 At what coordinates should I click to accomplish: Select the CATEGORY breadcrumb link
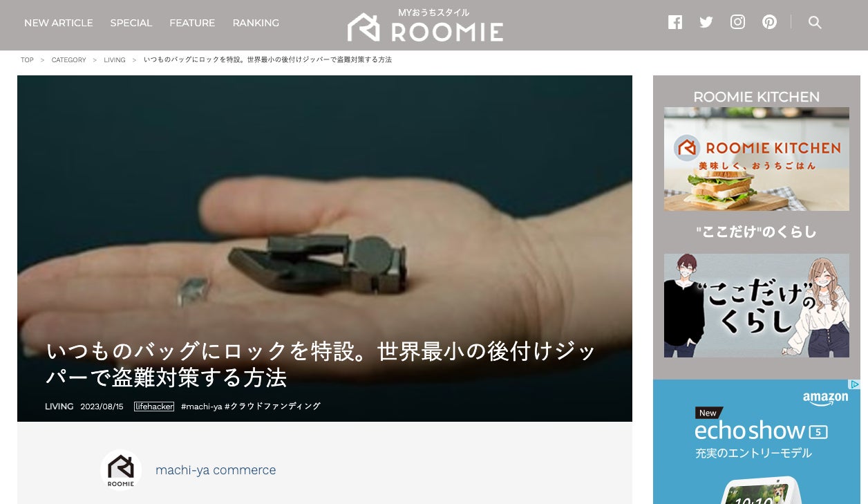[x=69, y=60]
